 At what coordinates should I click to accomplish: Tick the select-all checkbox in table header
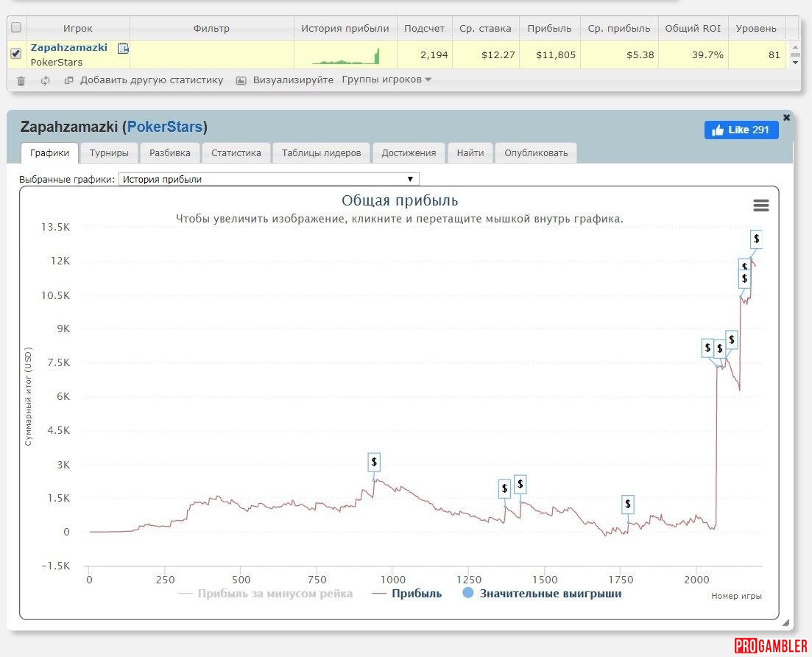tap(16, 28)
